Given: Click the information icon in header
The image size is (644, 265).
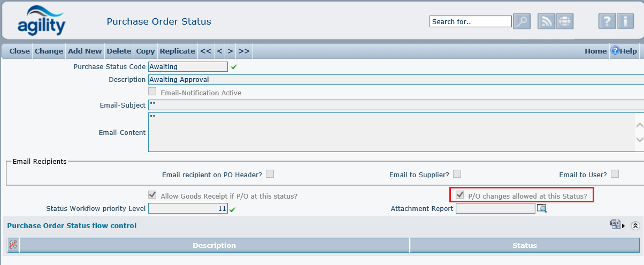Looking at the screenshot, I should [625, 21].
